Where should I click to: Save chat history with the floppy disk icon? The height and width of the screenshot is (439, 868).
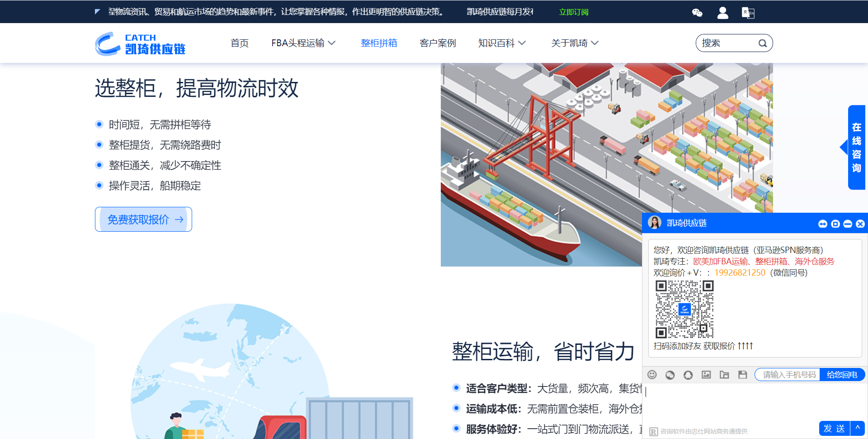click(x=742, y=374)
